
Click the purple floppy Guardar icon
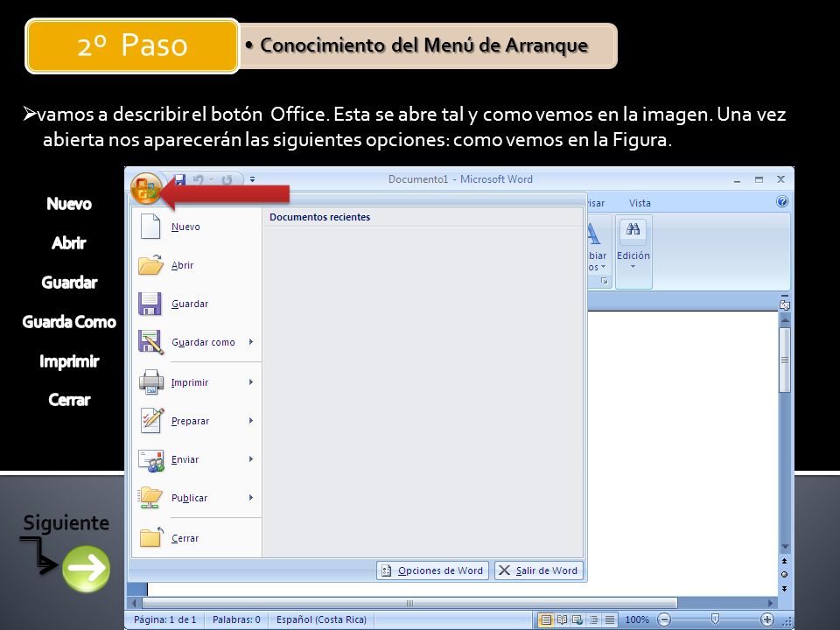coord(150,304)
